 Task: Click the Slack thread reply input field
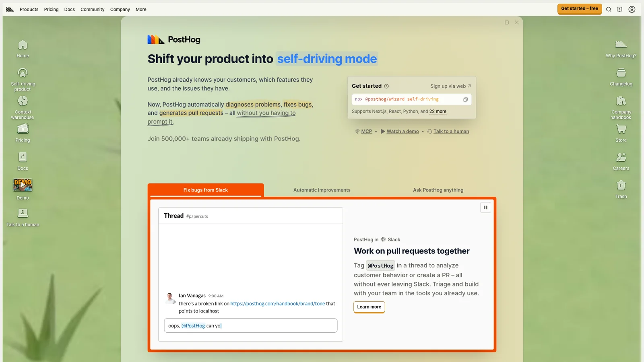coord(250,326)
